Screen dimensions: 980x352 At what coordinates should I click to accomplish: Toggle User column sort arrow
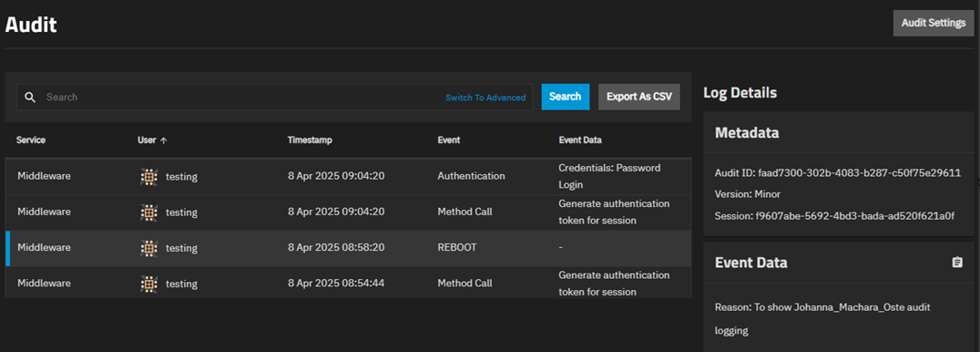point(164,140)
